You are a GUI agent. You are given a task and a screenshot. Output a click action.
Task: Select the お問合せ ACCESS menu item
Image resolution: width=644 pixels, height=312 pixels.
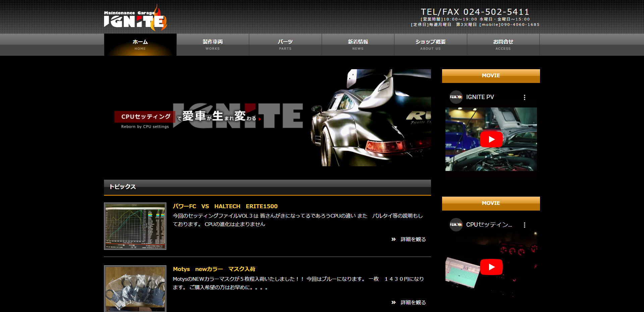503,45
